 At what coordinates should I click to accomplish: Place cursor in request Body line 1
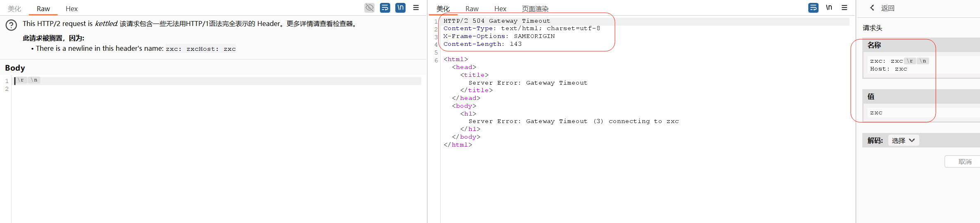click(x=217, y=81)
